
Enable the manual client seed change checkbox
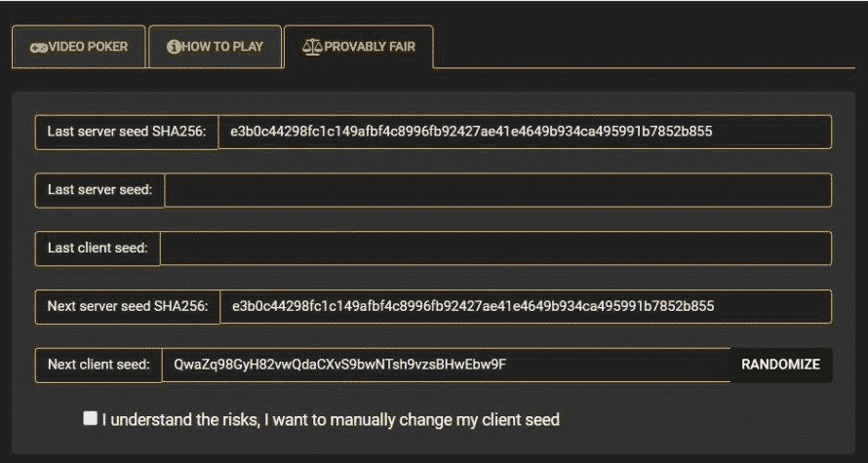tap(91, 418)
